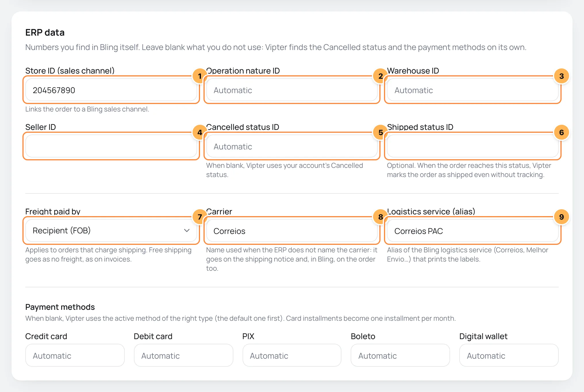Click the orange badge numbered 7
This screenshot has height=392, width=584.
click(x=200, y=217)
